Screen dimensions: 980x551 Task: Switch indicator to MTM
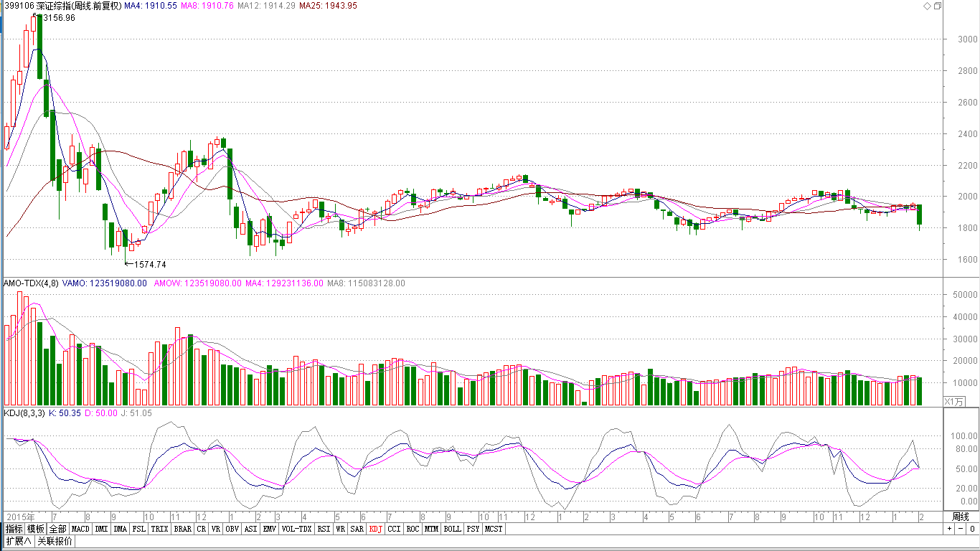pos(431,529)
